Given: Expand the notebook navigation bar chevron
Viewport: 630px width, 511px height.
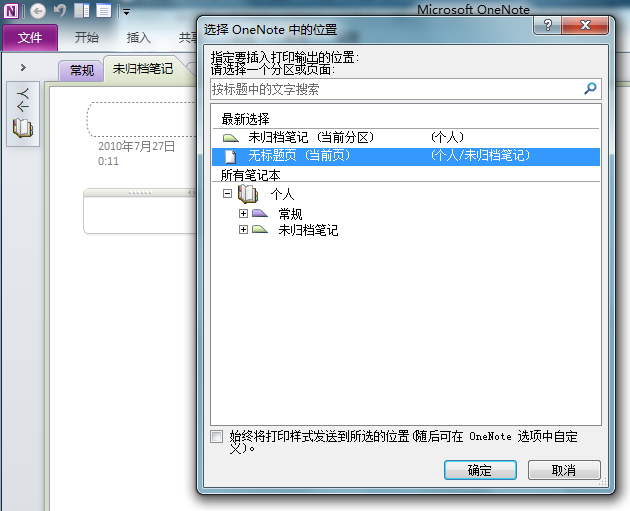Looking at the screenshot, I should coord(22,67).
